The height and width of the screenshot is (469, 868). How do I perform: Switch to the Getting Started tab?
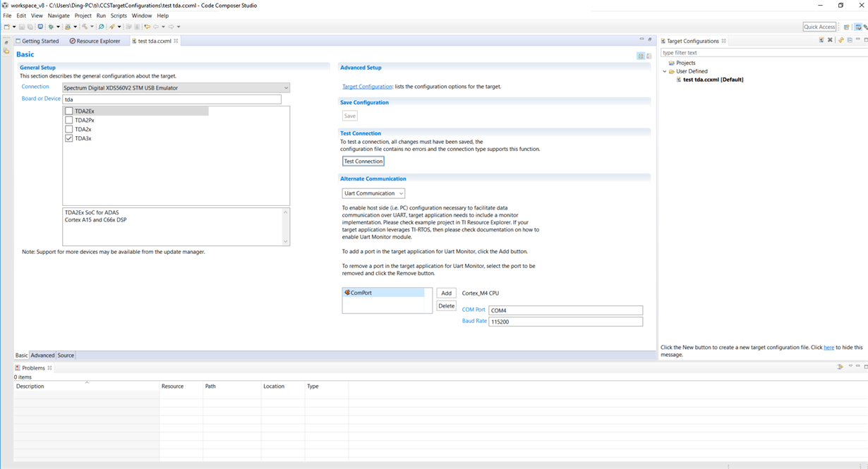pos(37,41)
